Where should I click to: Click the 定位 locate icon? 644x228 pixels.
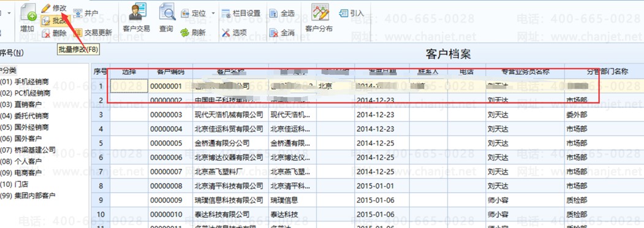185,13
